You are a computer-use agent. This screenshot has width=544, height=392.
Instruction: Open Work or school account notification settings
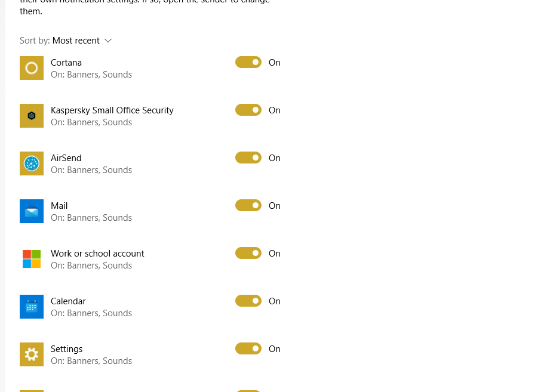click(x=97, y=253)
